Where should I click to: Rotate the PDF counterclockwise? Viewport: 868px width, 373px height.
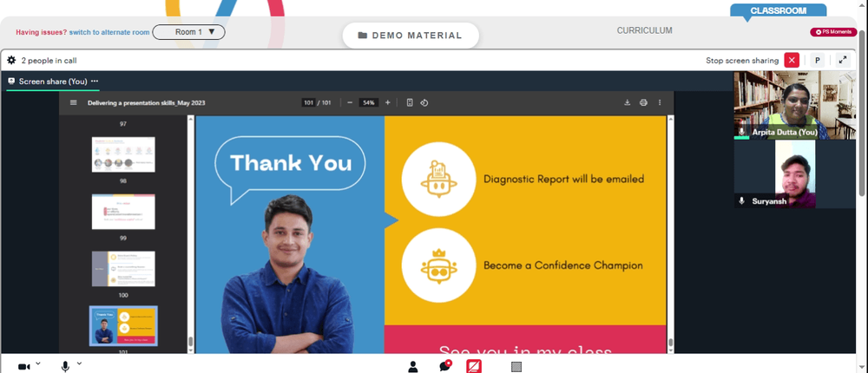pos(424,102)
